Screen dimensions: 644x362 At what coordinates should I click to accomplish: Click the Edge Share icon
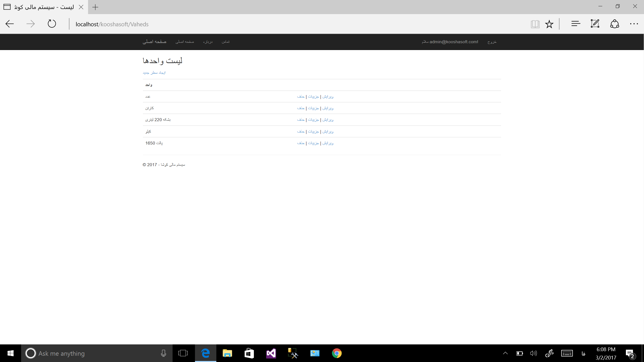tap(614, 24)
